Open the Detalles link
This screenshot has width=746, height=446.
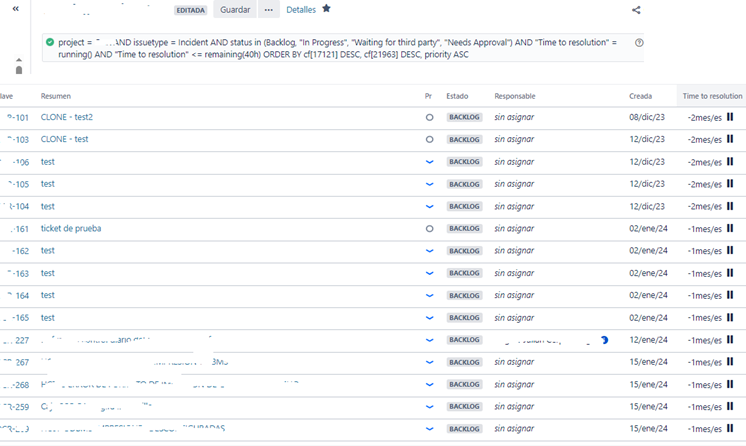[301, 10]
